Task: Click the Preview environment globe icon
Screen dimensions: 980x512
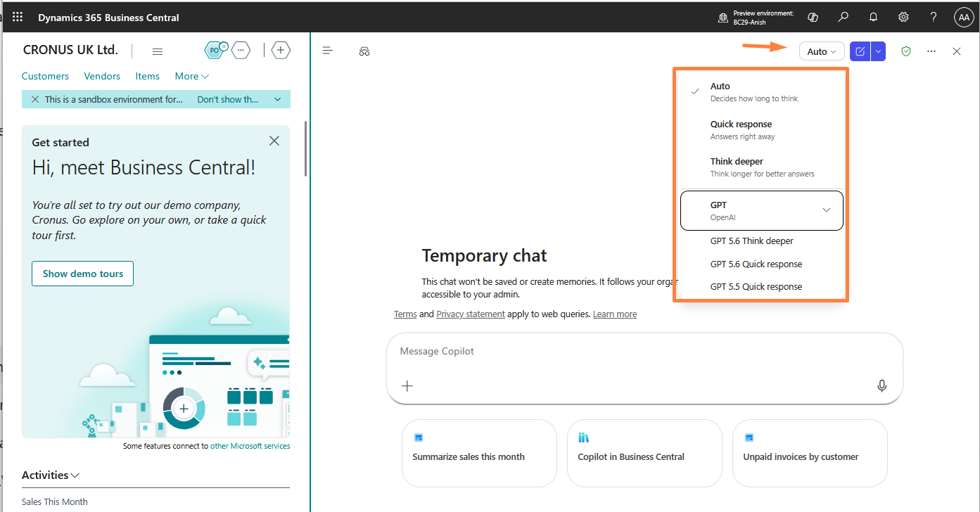Action: coord(723,18)
